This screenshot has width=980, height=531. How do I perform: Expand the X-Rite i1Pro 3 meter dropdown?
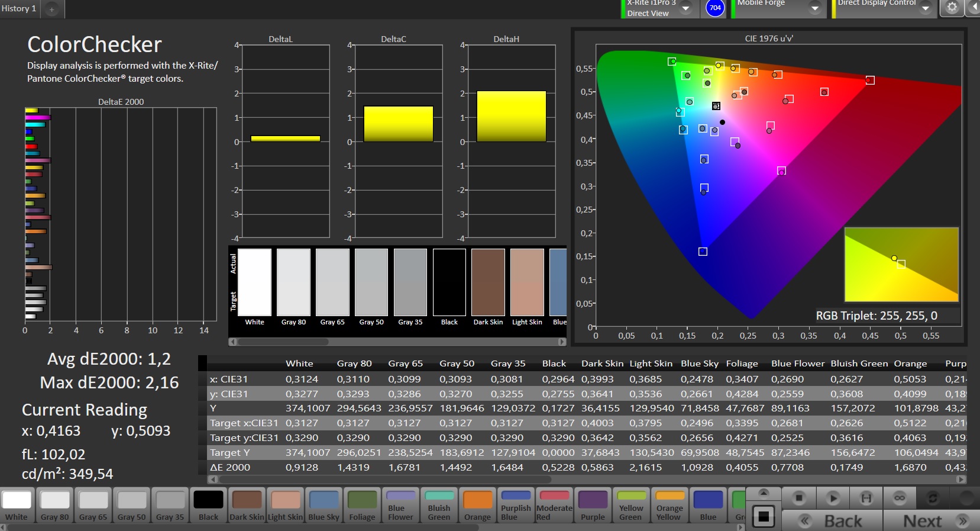point(685,8)
